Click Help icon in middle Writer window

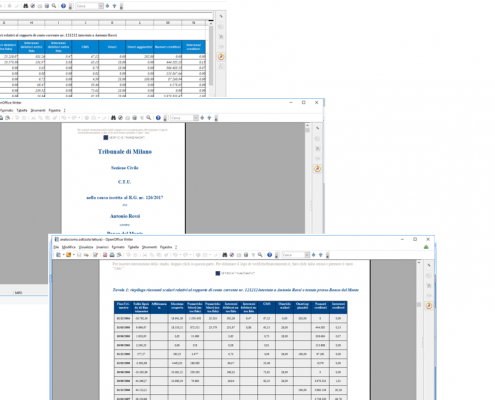pyautogui.click(x=158, y=118)
